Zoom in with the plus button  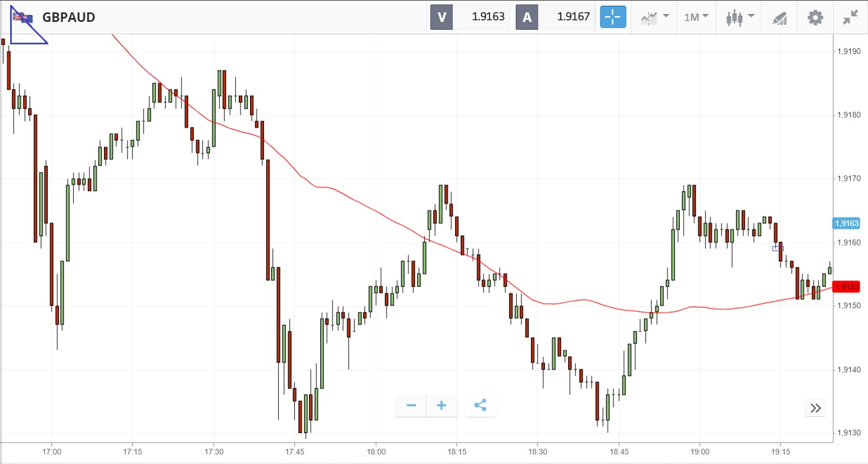pyautogui.click(x=442, y=405)
